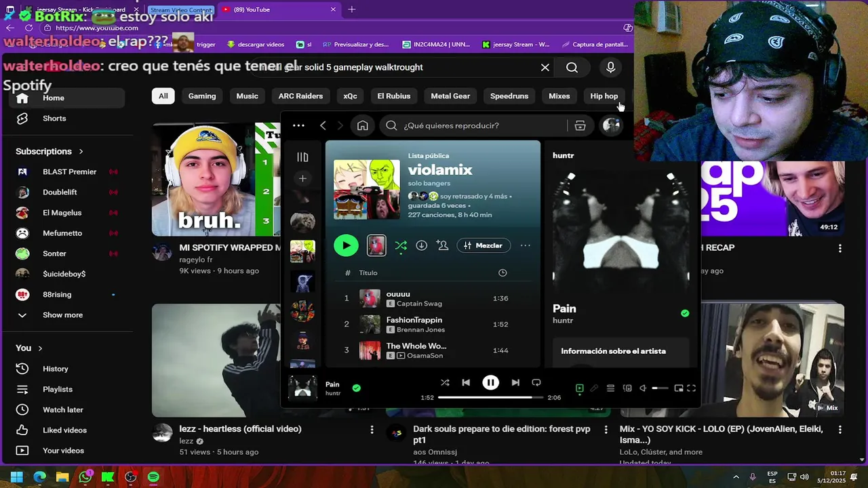Screen dimensions: 868x488
Task: Open WhatsApp from the taskbar
Action: point(85,477)
